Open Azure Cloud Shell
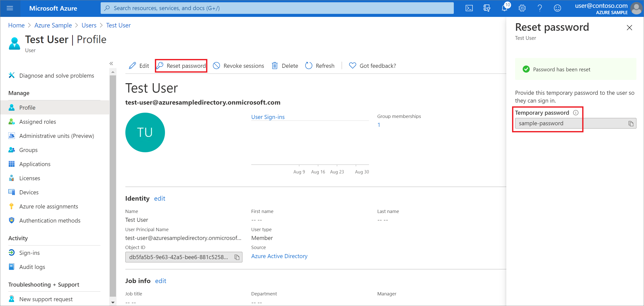644x306 pixels. point(469,8)
